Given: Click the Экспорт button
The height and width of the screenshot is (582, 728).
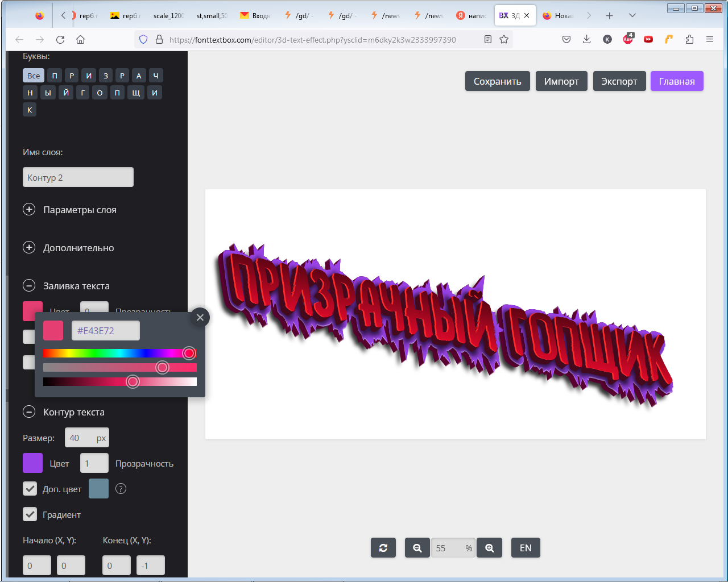Looking at the screenshot, I should tap(619, 81).
